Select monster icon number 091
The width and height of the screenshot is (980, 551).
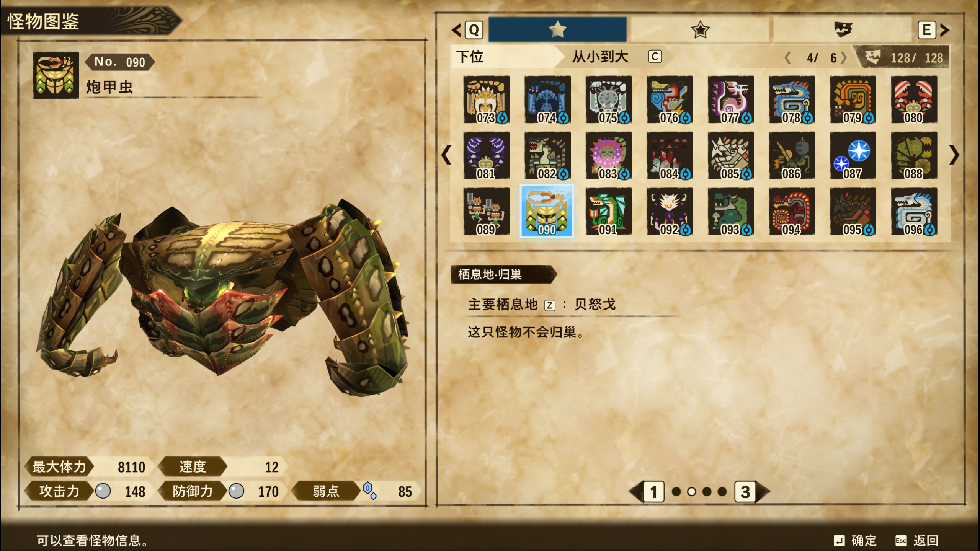click(608, 211)
